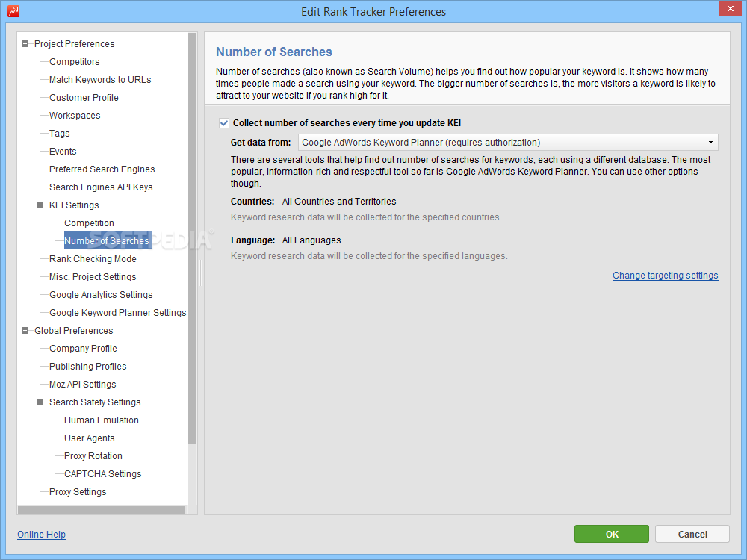Image resolution: width=747 pixels, height=560 pixels.
Task: Select User Agents tree item
Action: pyautogui.click(x=90, y=438)
